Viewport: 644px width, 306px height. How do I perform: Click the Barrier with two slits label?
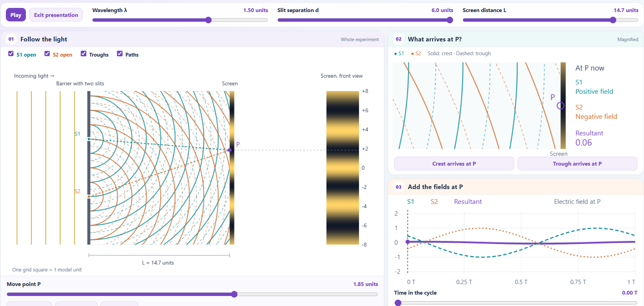click(x=80, y=83)
